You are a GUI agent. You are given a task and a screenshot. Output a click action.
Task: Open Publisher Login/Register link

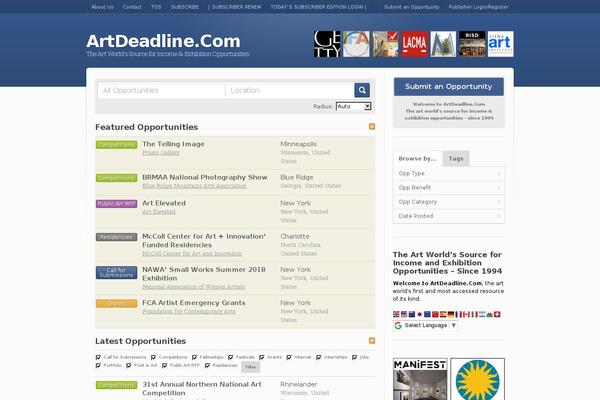click(478, 7)
